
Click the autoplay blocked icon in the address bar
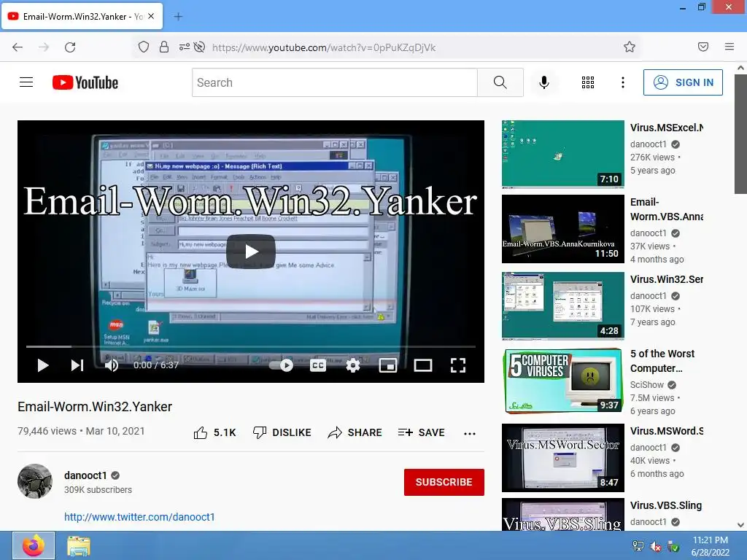[x=200, y=47]
